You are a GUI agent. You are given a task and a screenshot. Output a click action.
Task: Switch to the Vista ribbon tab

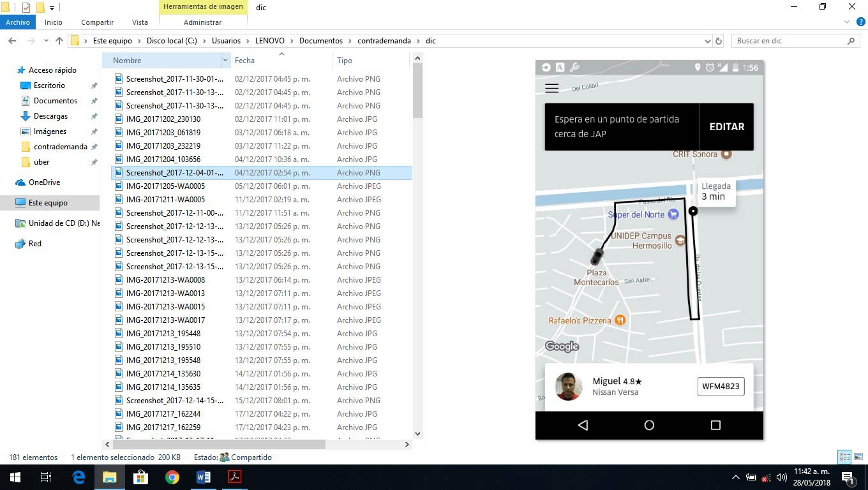(x=140, y=22)
